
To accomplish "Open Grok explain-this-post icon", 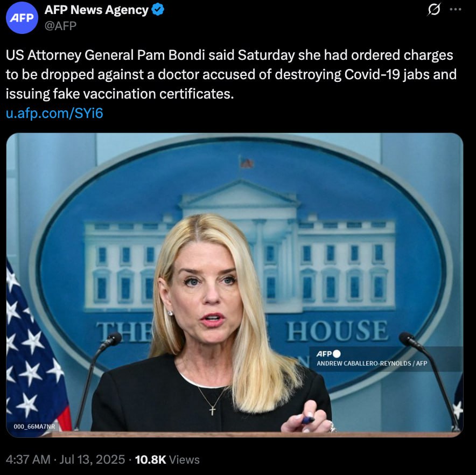I will pos(434,9).
